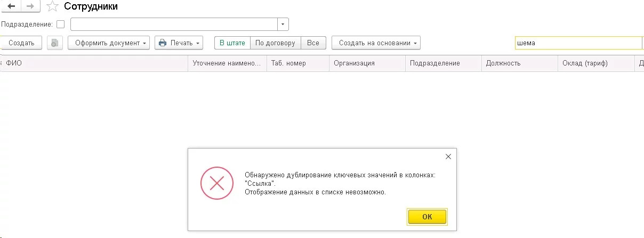The height and width of the screenshot is (238, 644).
Task: Open the Печать dropdown menu
Action: (179, 43)
